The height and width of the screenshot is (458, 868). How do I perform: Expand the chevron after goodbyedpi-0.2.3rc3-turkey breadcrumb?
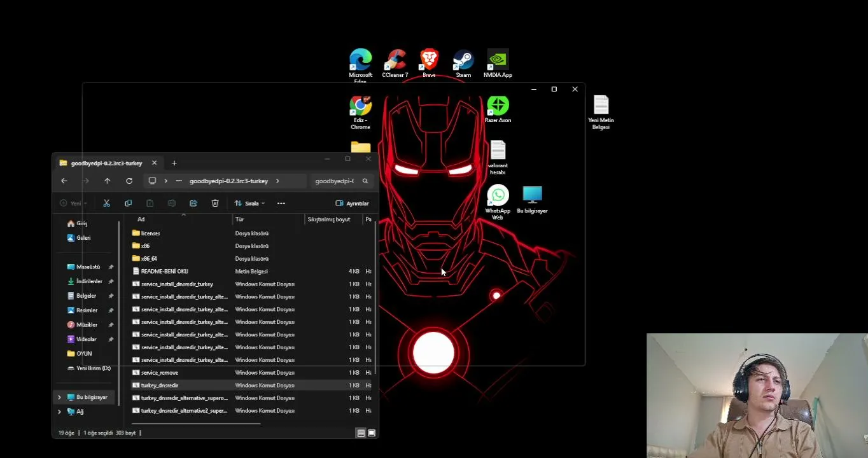[277, 181]
